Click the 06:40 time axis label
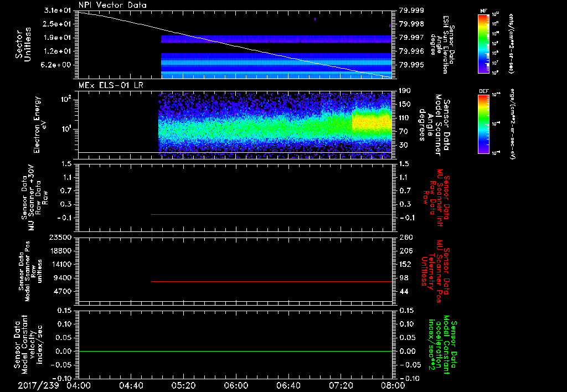 (x=288, y=385)
